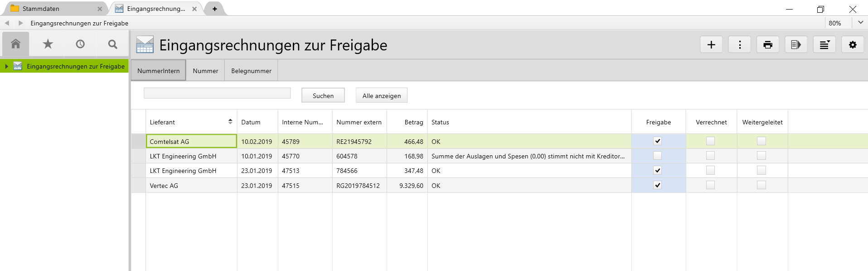The width and height of the screenshot is (868, 271).
Task: Open a new tab with plus
Action: coord(215,9)
